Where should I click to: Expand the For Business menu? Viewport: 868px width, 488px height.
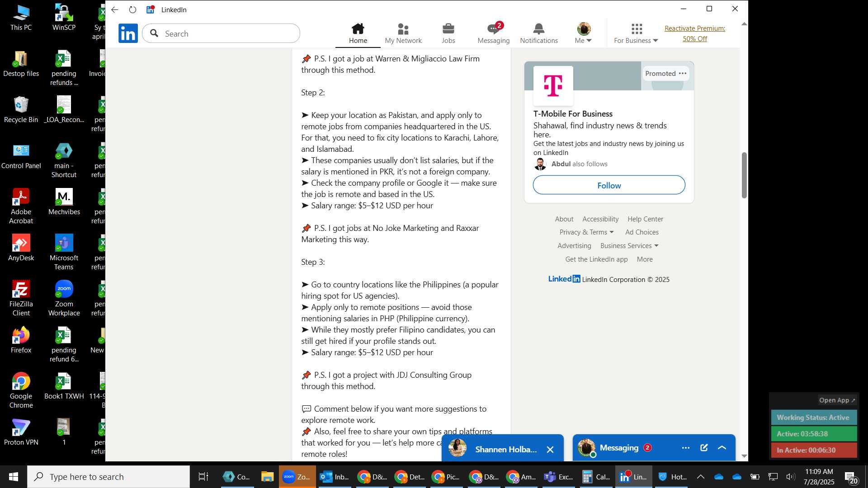click(x=636, y=33)
